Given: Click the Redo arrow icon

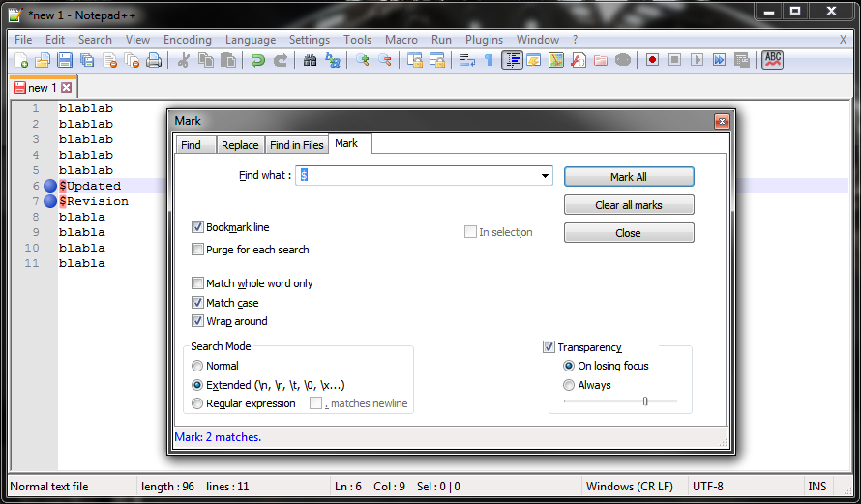Looking at the screenshot, I should [x=280, y=60].
